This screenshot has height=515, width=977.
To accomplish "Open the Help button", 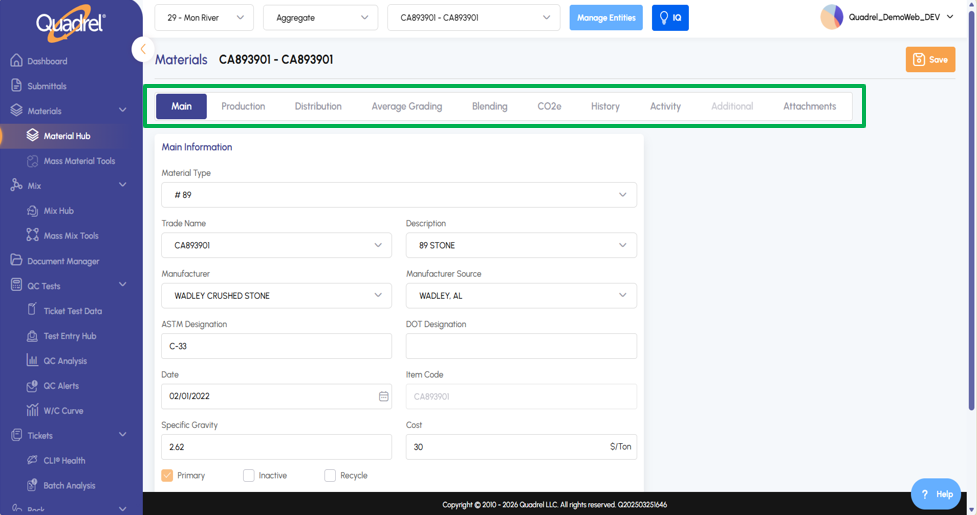I will (x=936, y=494).
